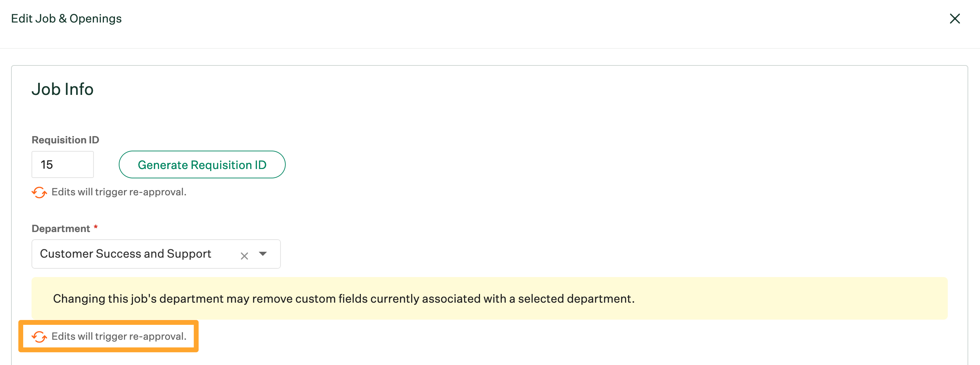
Task: Expand the Department dropdown arrow
Action: (263, 254)
